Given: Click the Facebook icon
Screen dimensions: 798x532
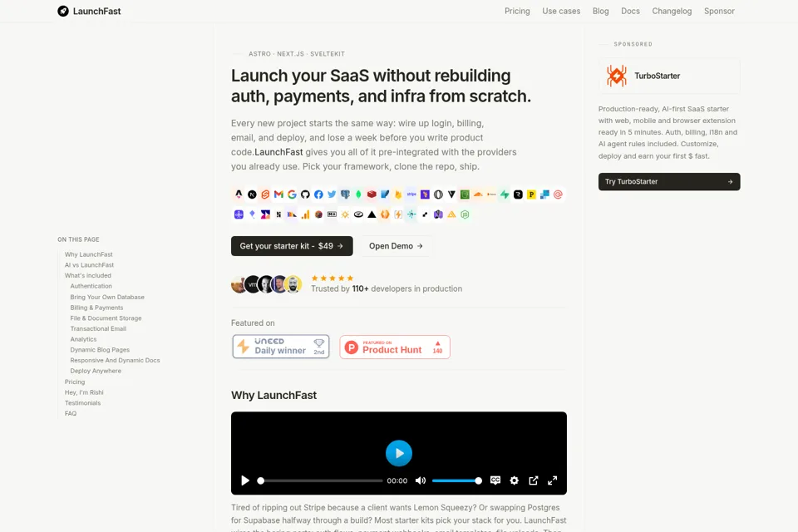Looking at the screenshot, I should click(x=318, y=194).
